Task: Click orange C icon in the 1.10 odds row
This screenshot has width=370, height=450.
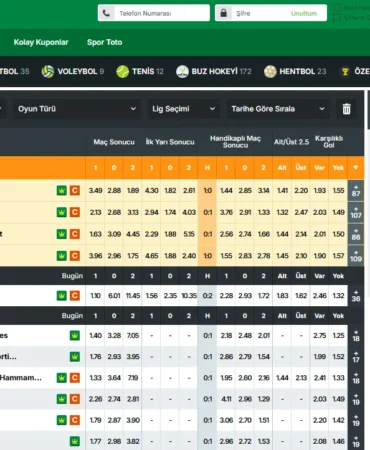Action: tap(75, 296)
